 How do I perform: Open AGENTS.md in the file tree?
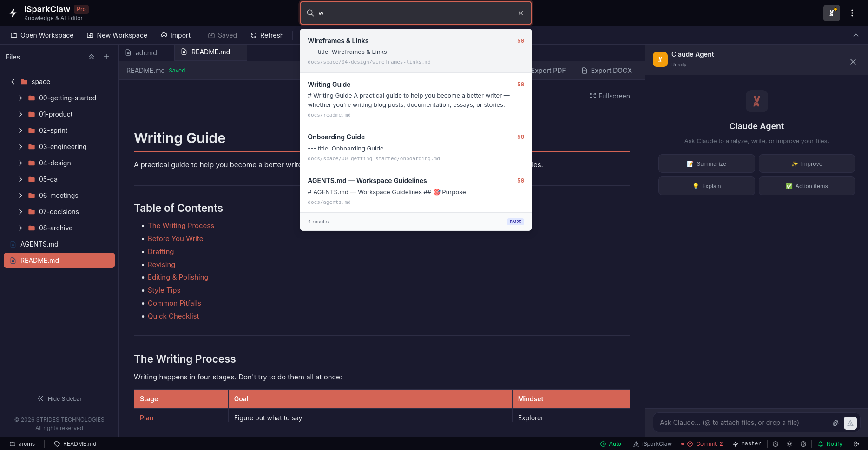coord(59,244)
